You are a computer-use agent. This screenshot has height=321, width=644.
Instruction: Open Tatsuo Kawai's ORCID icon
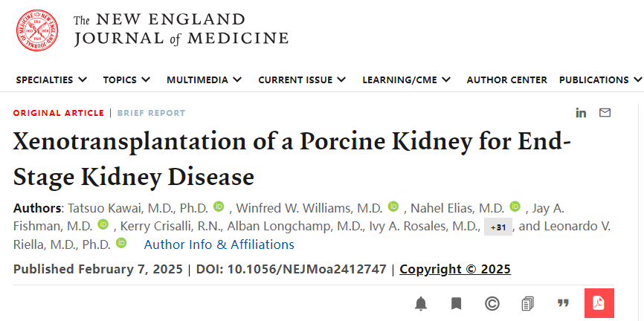(219, 207)
